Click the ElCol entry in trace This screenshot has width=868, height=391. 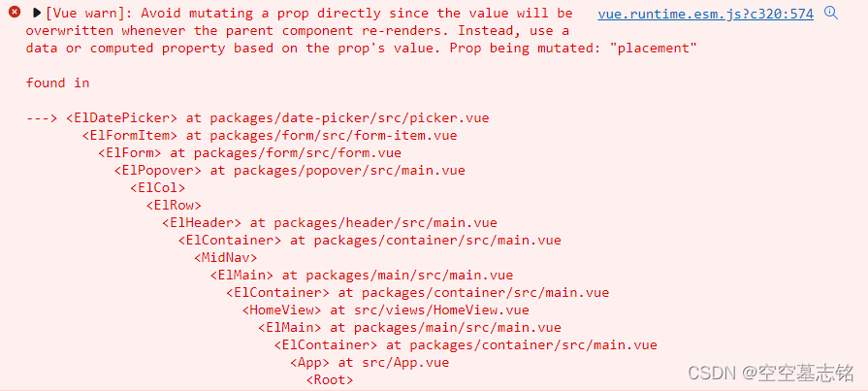[x=158, y=188]
